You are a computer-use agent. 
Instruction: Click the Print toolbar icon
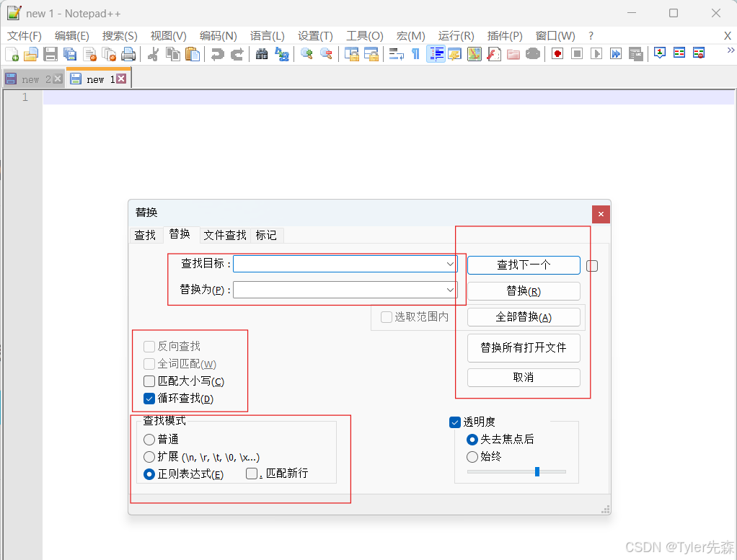[128, 53]
